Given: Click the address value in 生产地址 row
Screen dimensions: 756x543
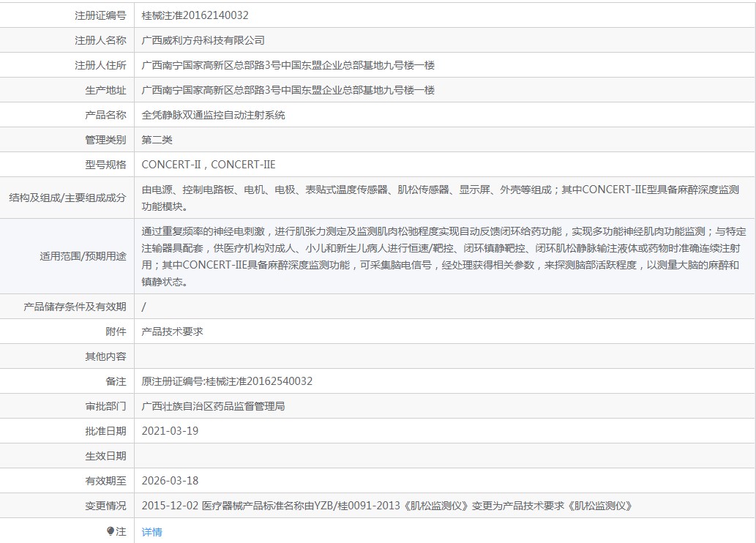Looking at the screenshot, I should tap(288, 90).
